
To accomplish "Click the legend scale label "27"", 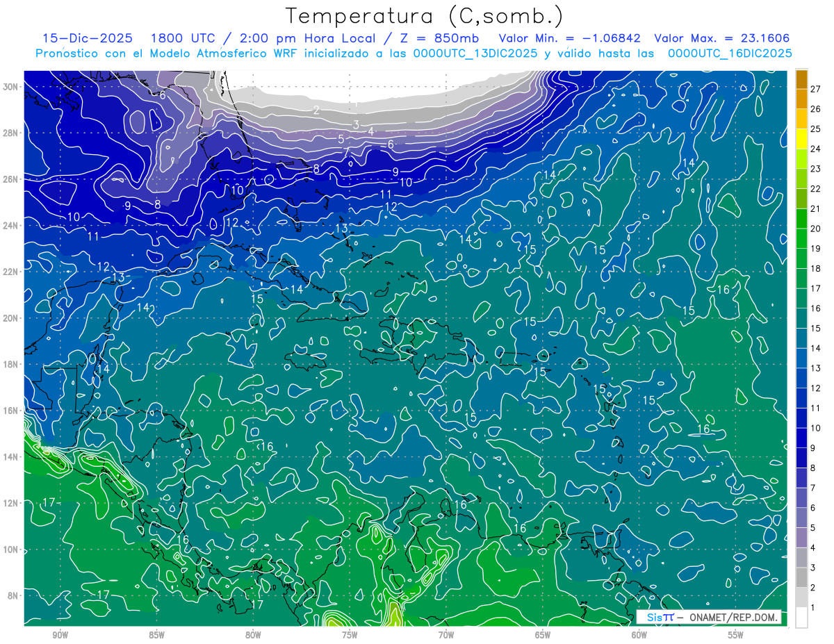I will (816, 89).
